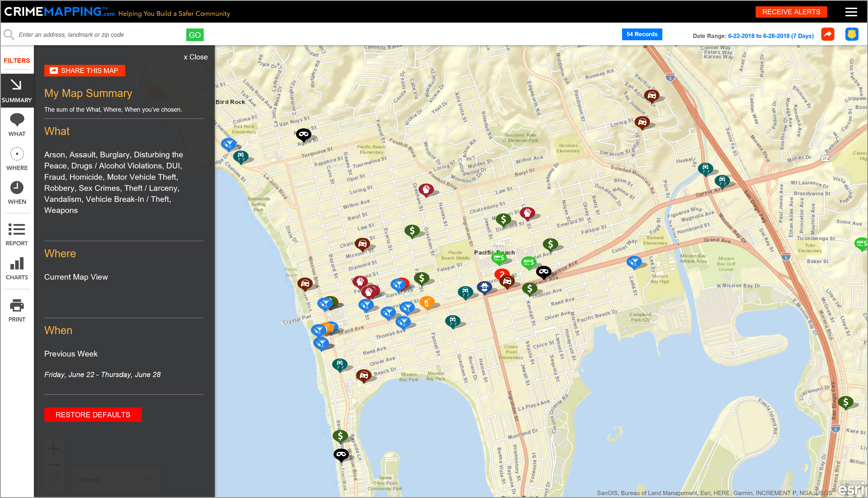
Task: Open the WHAT filter tab
Action: (17, 125)
